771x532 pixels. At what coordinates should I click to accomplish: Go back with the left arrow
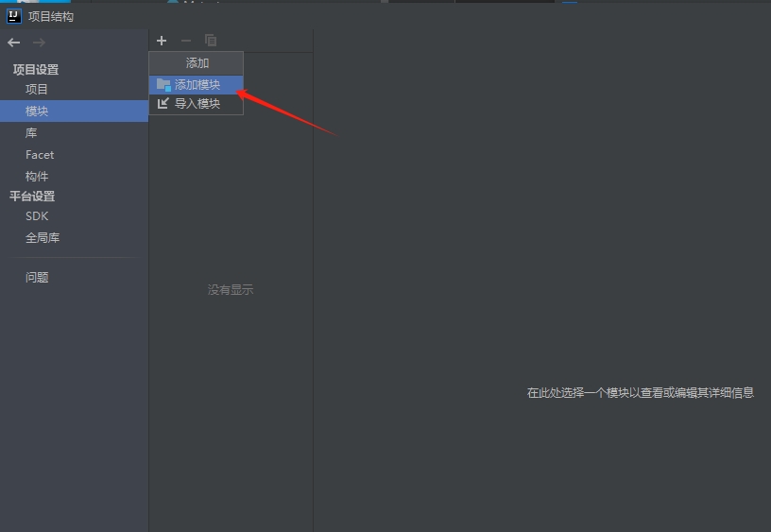pyautogui.click(x=14, y=43)
